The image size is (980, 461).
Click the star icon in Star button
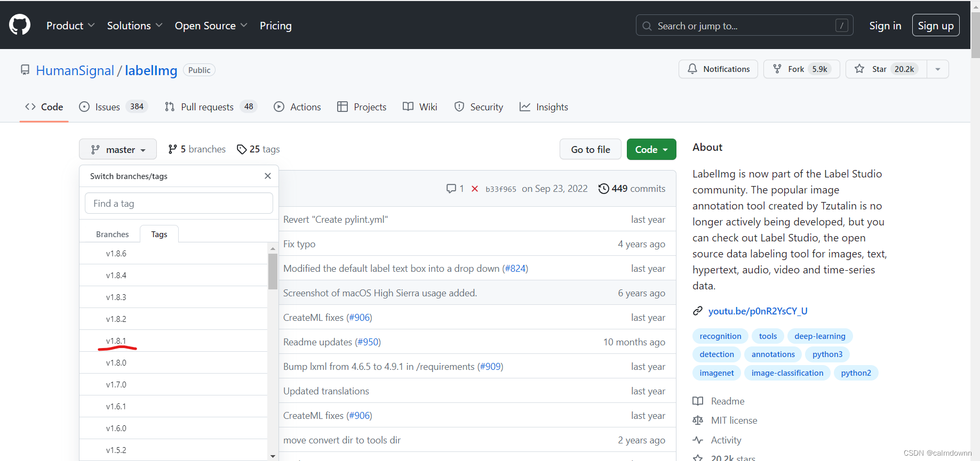(x=859, y=69)
